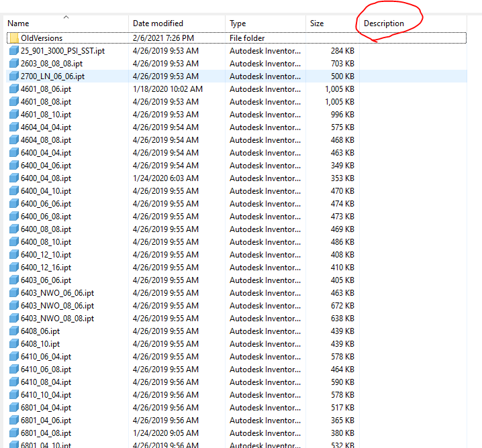Image resolution: width=482 pixels, height=448 pixels.
Task: Sort by the Date modified column header
Action: (158, 23)
